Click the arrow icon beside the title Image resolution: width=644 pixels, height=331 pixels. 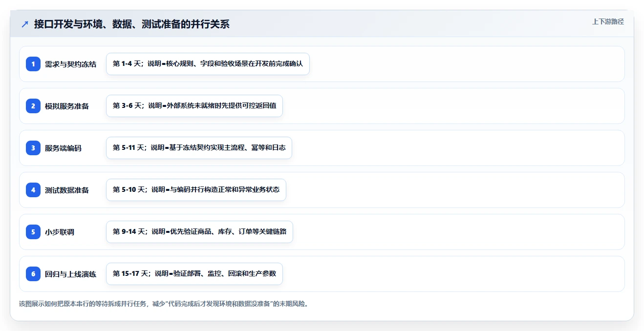click(25, 24)
